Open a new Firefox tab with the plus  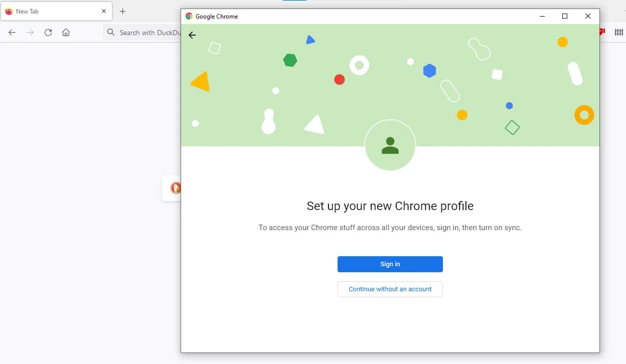tap(123, 11)
